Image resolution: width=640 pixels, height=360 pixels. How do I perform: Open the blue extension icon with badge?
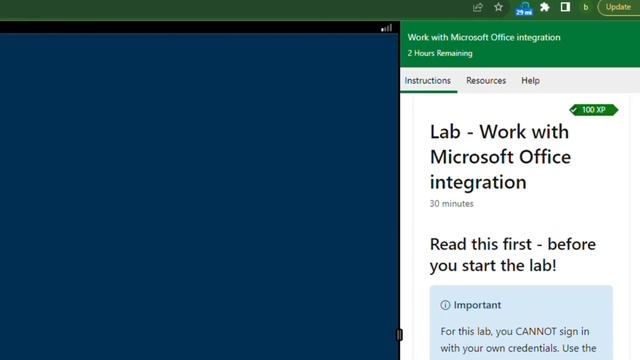(524, 8)
